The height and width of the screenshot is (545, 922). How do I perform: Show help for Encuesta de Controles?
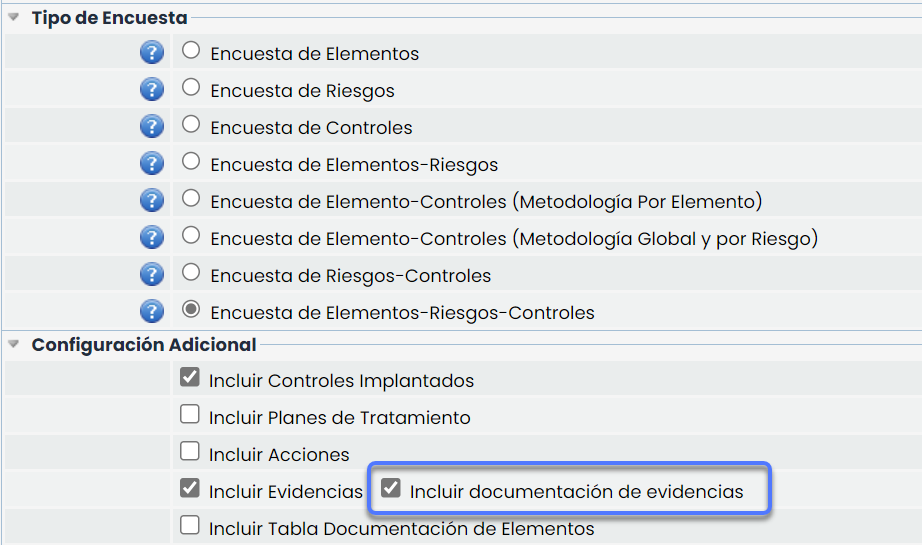(x=152, y=127)
